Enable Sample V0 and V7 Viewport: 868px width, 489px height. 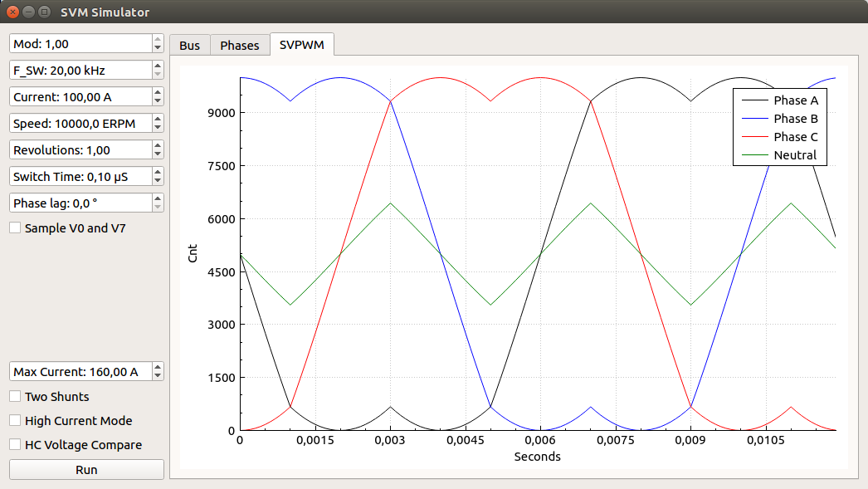(x=14, y=227)
